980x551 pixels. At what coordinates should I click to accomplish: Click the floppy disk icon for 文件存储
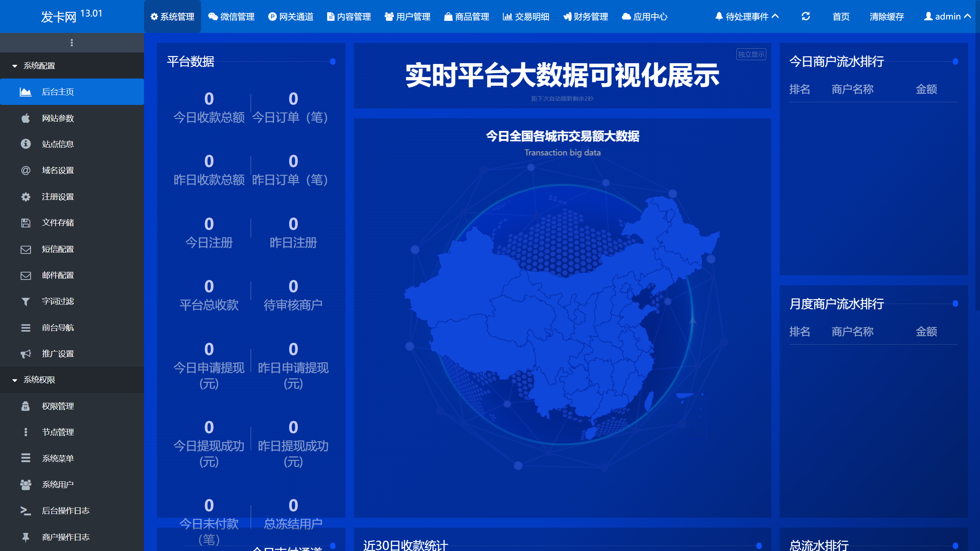(x=25, y=223)
